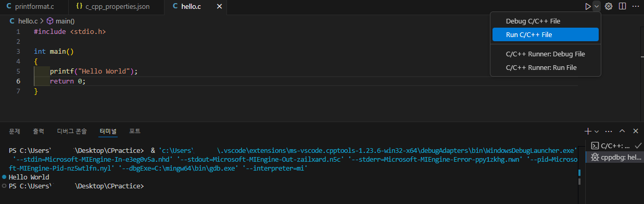Click the cube symbol icon in breadcrumb

[50, 21]
